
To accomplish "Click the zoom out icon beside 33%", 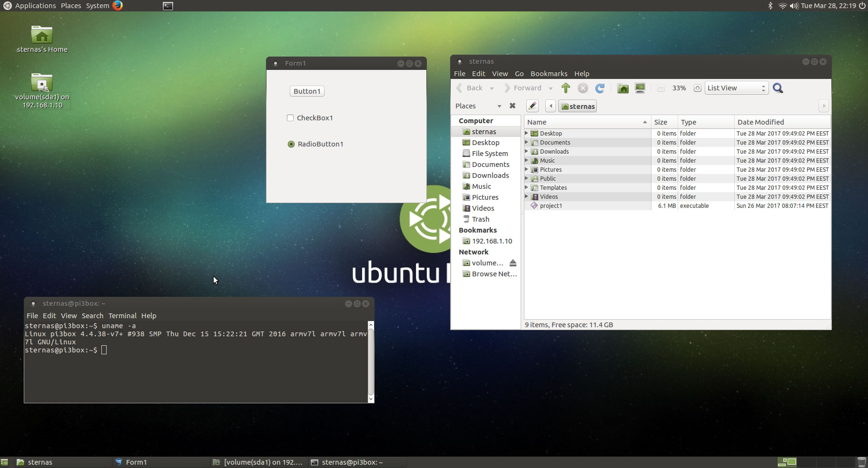I will pos(661,88).
